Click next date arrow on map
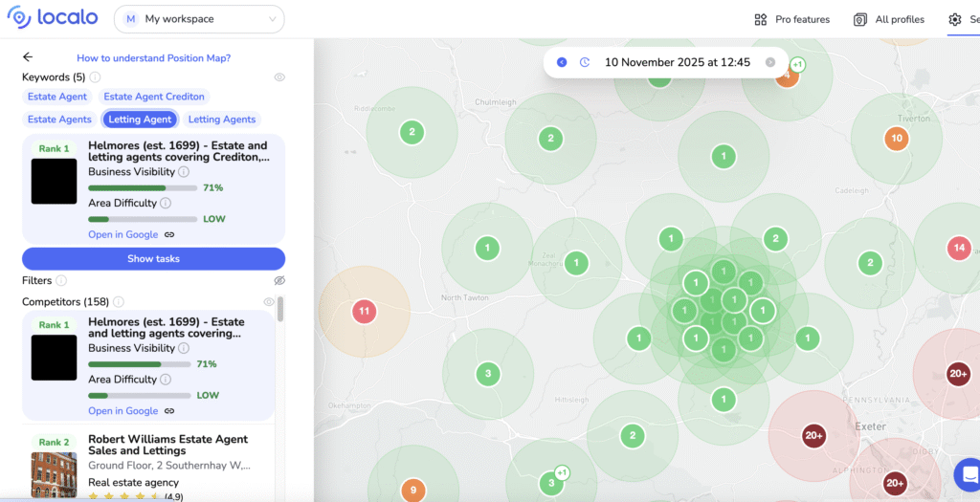980x502 pixels. tap(770, 62)
